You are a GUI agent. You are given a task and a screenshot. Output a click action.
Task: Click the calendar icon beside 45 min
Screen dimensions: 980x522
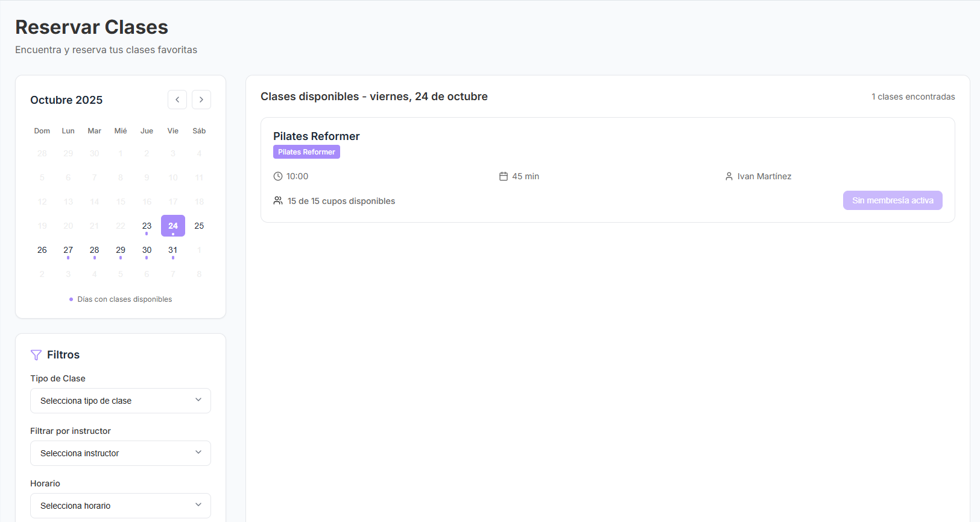point(504,176)
